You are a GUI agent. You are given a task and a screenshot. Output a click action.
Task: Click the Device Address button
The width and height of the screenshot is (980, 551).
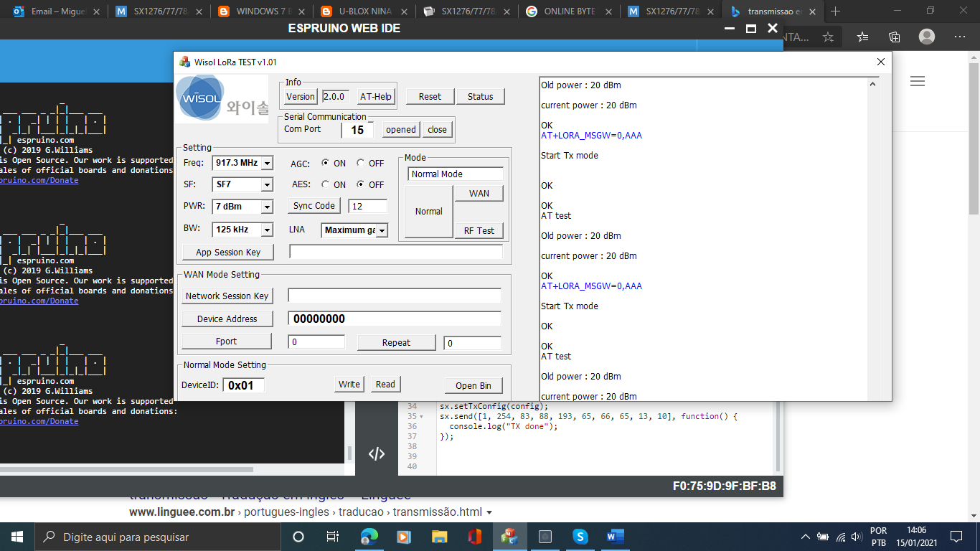tap(227, 319)
